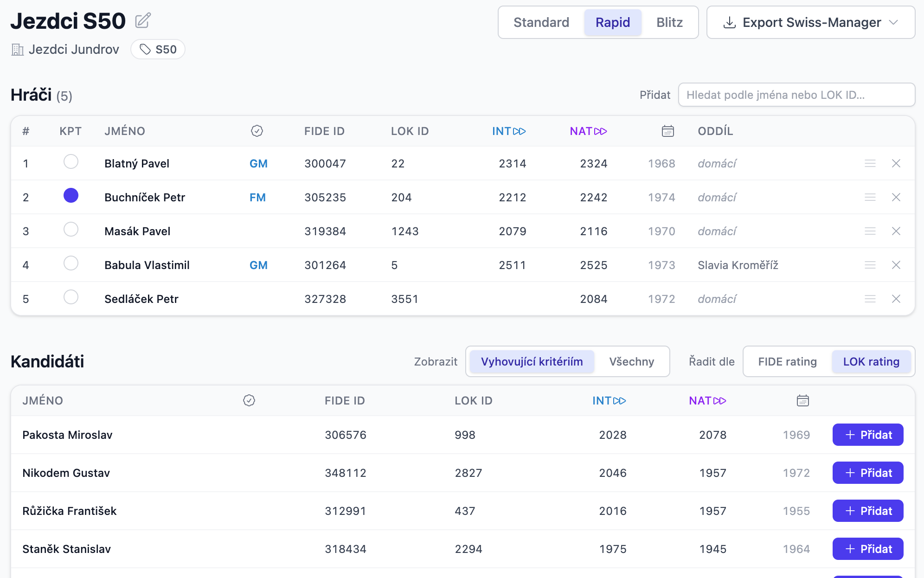Click candidate name Nikodem Gustav
924x578 pixels.
66,473
